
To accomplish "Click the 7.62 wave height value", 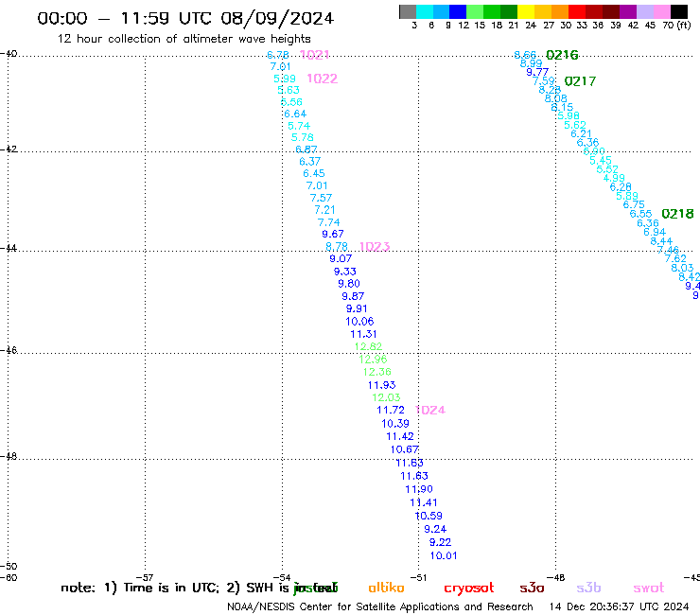I will click(x=675, y=258).
